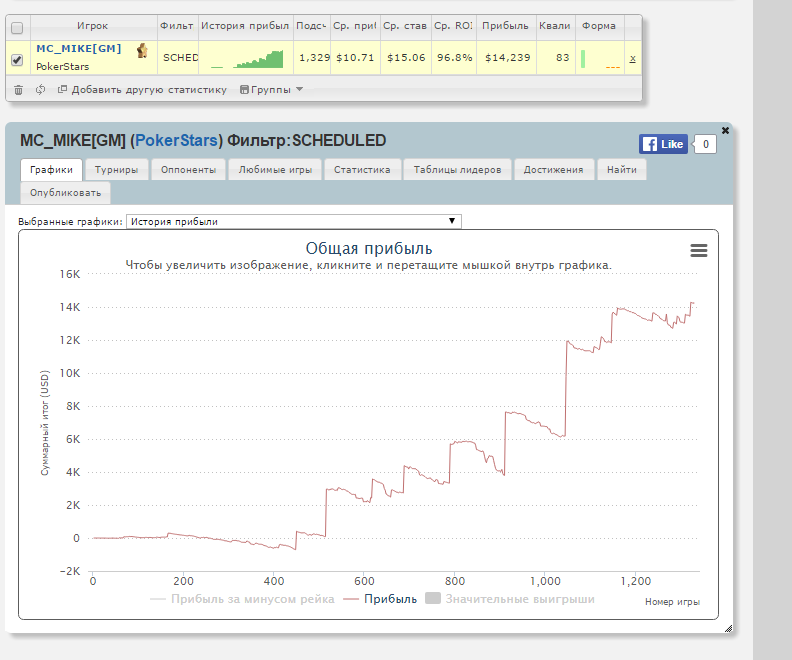Toggle the select-all checkbox in header

click(17, 28)
